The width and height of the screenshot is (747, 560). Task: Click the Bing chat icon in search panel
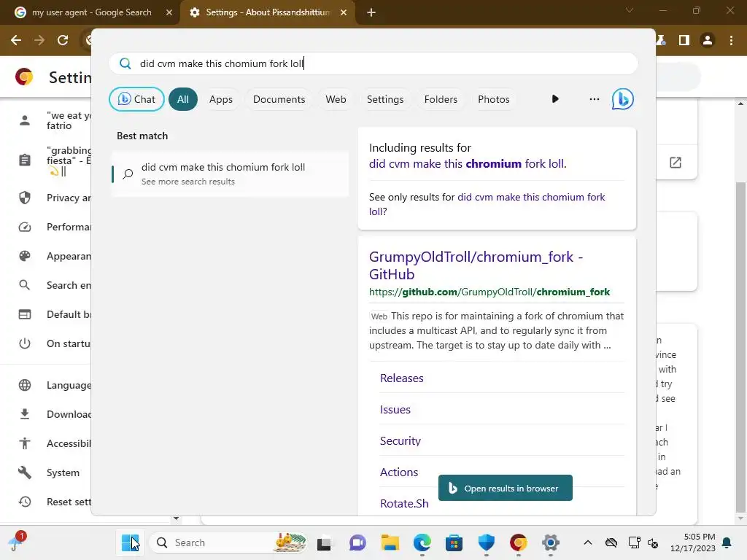pyautogui.click(x=623, y=99)
